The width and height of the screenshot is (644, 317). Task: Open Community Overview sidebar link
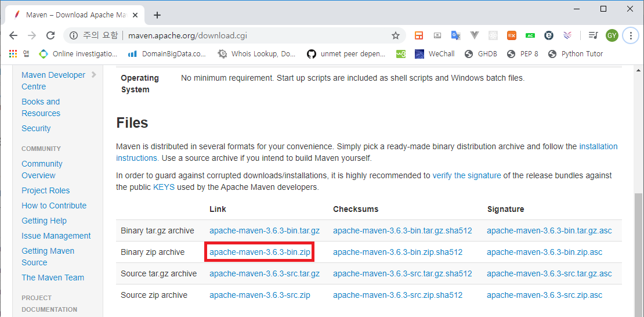coord(42,170)
